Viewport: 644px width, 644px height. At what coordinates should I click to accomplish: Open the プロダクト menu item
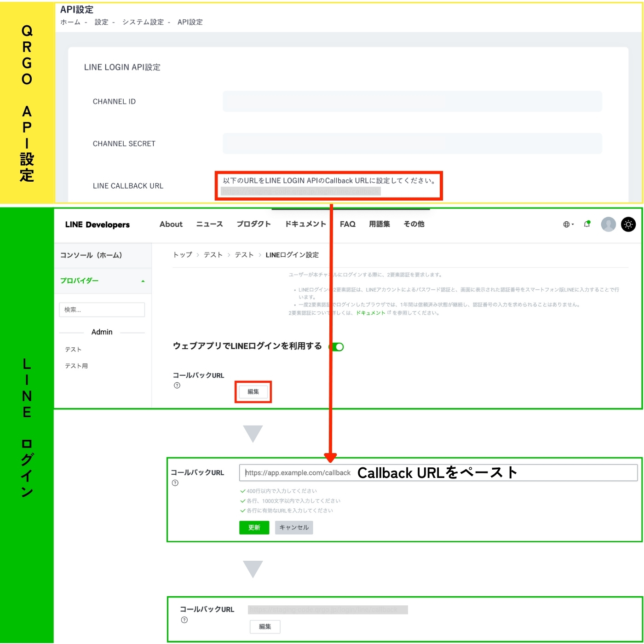coord(253,224)
